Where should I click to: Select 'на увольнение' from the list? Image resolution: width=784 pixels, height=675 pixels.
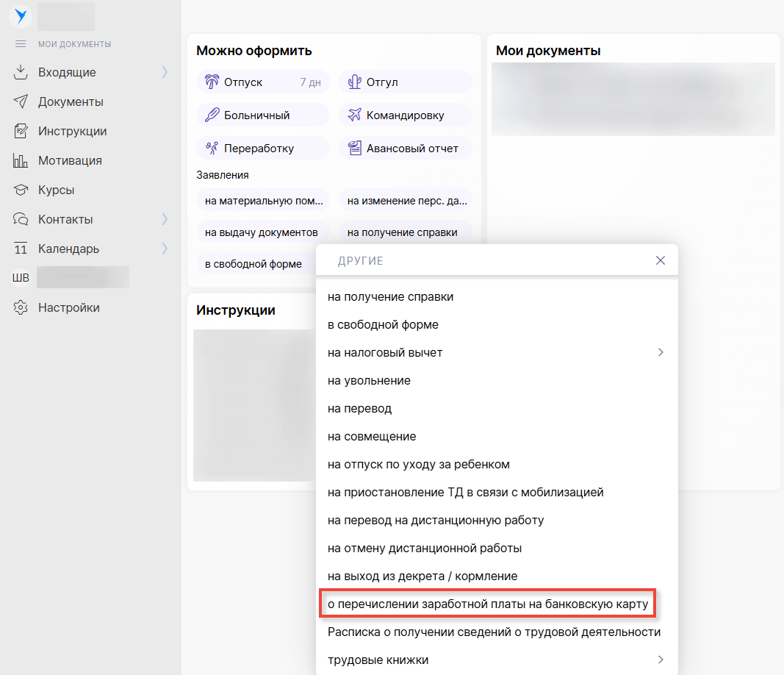369,380
